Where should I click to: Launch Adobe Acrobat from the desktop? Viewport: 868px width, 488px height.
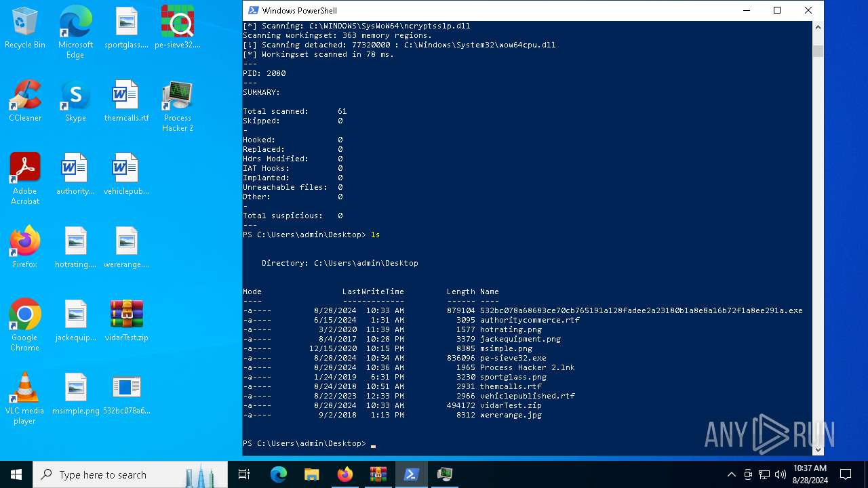[x=25, y=179]
